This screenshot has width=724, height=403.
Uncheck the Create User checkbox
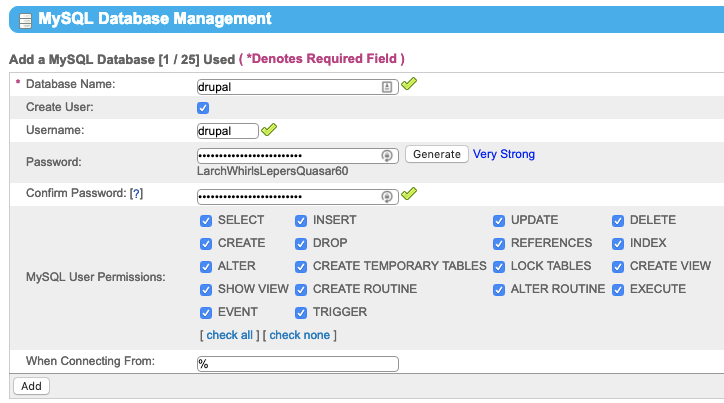tap(204, 108)
